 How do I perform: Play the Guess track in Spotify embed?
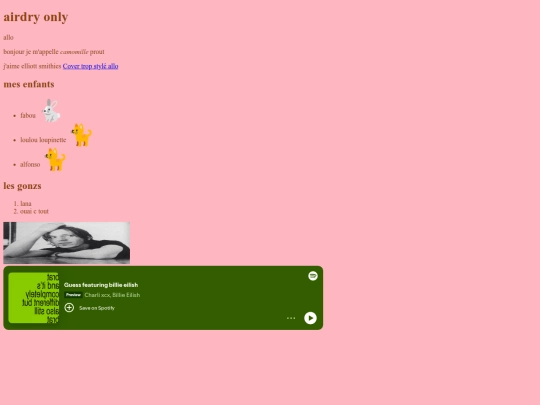[310, 318]
